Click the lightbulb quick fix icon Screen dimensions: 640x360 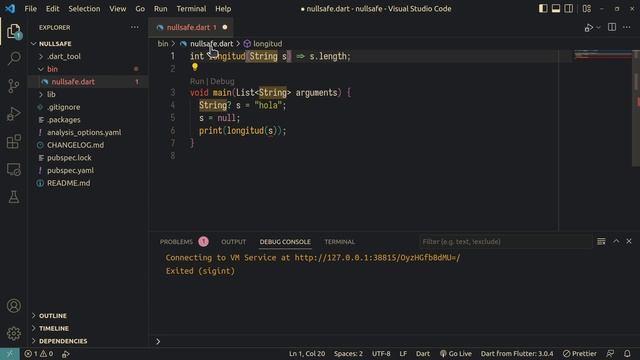(195, 67)
